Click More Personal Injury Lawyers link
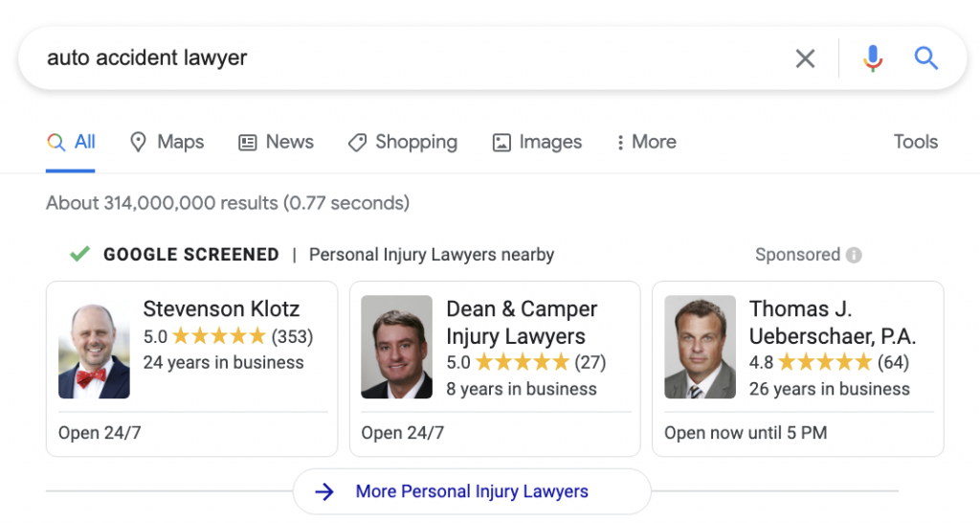This screenshot has width=980, height=523. coord(472,491)
